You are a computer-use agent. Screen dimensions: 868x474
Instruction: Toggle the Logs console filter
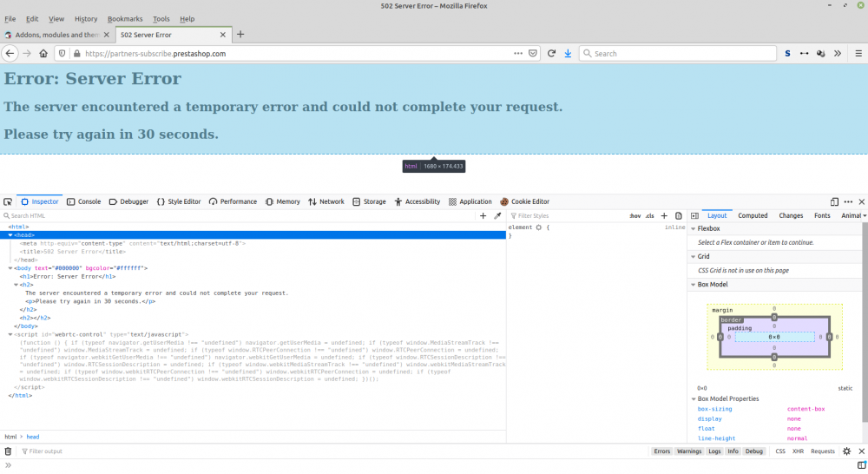click(x=714, y=451)
